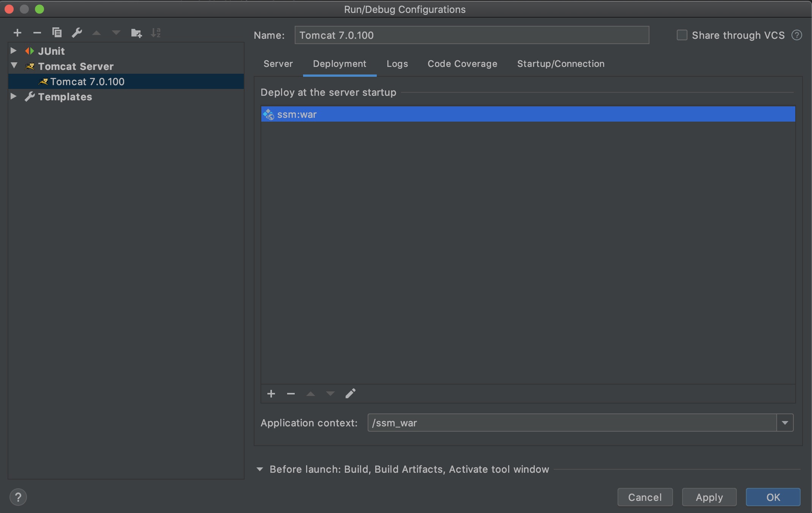Add new configuration with plus icon
The height and width of the screenshot is (513, 812).
(17, 33)
